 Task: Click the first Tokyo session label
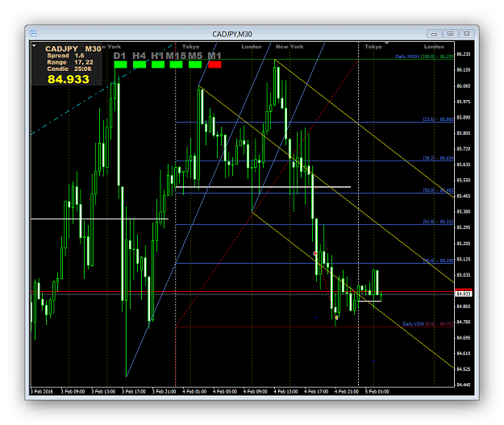(190, 47)
